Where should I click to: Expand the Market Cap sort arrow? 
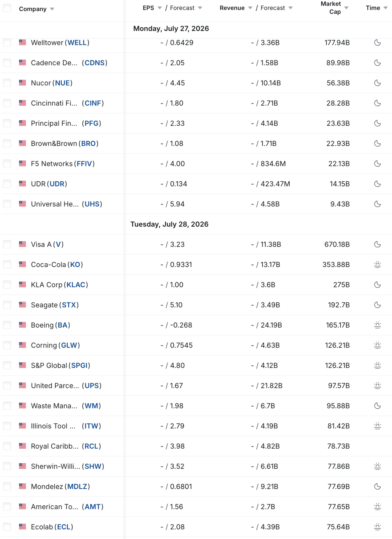[346, 8]
